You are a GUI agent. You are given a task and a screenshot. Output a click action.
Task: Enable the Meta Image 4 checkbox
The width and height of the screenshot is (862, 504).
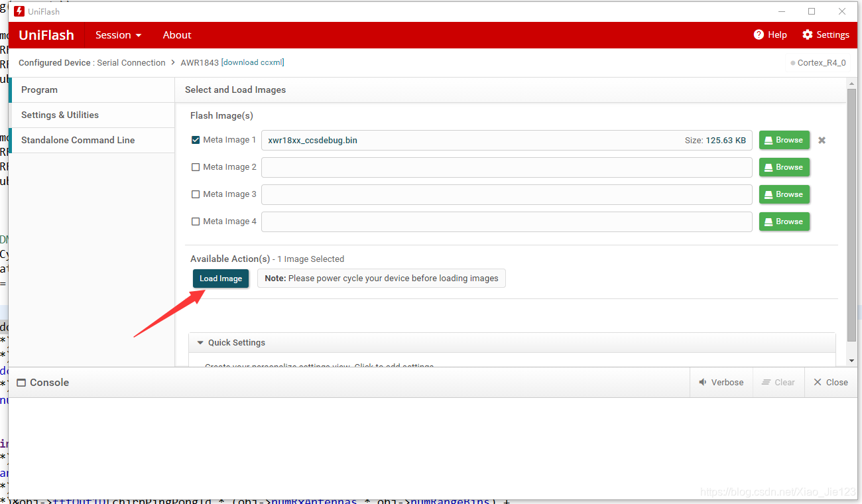point(196,221)
